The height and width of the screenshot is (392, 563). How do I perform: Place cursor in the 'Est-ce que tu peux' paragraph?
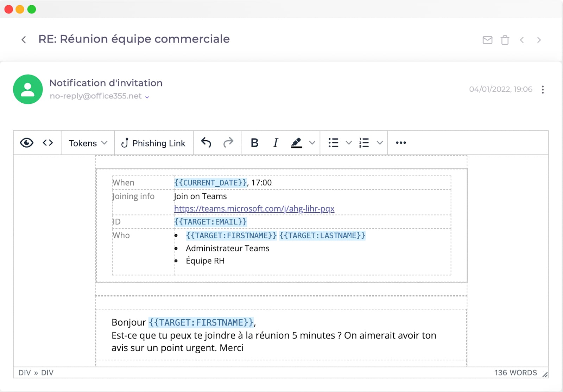(274, 342)
